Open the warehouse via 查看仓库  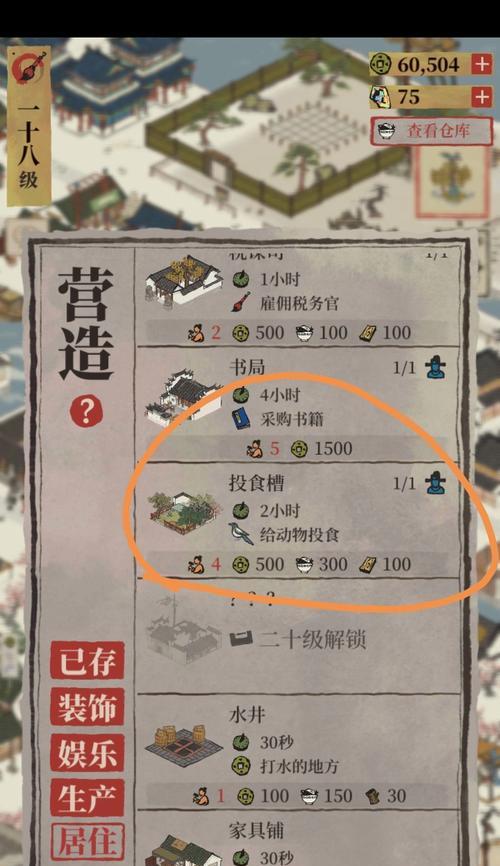point(431,131)
